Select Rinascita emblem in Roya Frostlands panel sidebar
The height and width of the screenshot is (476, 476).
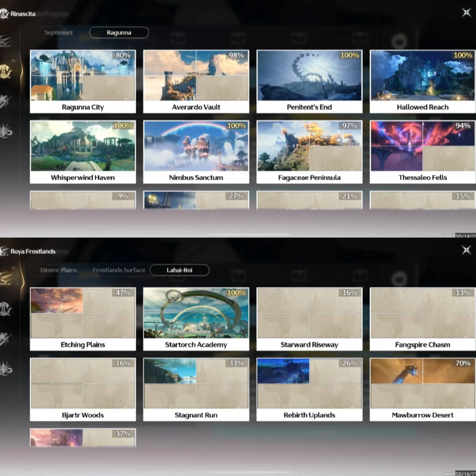click(x=6, y=309)
